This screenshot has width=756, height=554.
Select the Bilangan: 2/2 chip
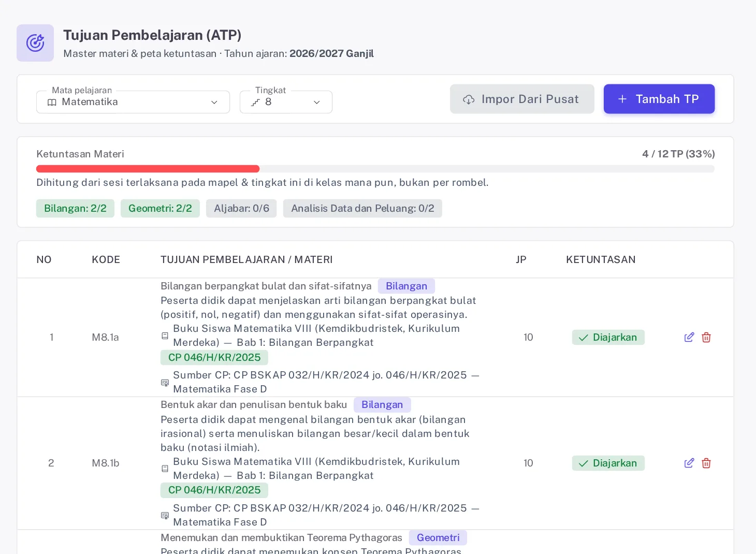(75, 208)
